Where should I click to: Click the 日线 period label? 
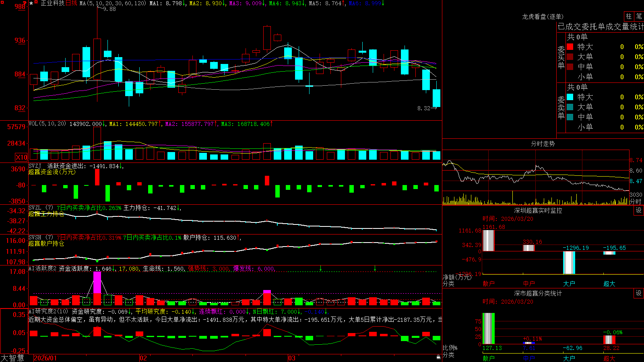tap(71, 3)
